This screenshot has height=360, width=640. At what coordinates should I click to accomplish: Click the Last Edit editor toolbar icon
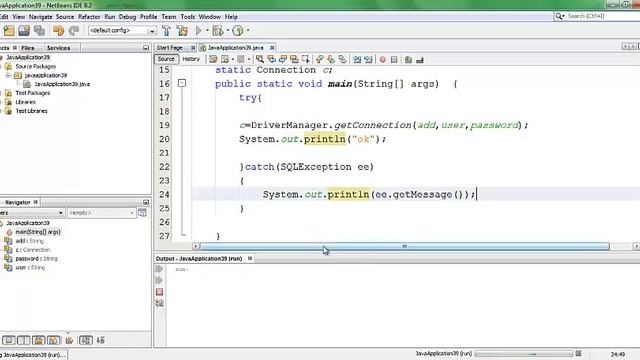pos(213,60)
